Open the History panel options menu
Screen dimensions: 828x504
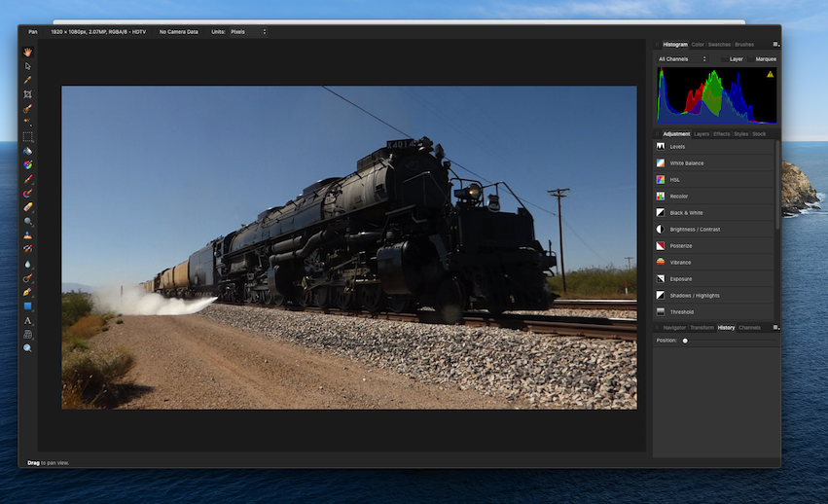click(775, 328)
